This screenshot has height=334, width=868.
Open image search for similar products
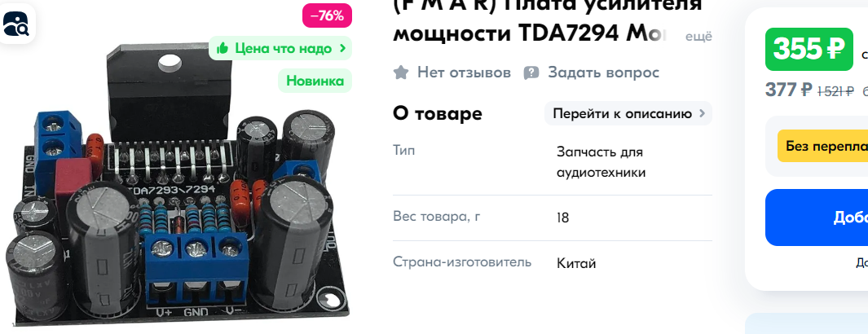tap(15, 24)
